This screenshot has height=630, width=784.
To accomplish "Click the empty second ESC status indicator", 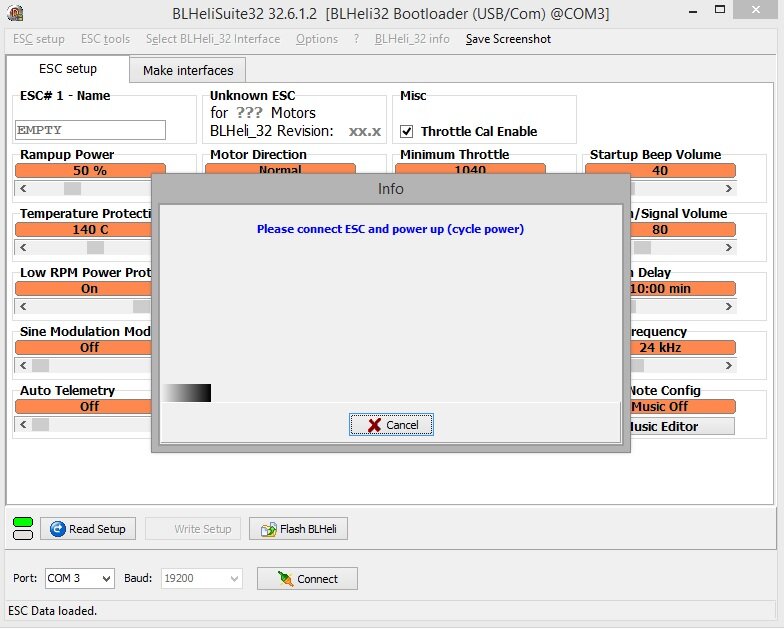I will [x=23, y=535].
